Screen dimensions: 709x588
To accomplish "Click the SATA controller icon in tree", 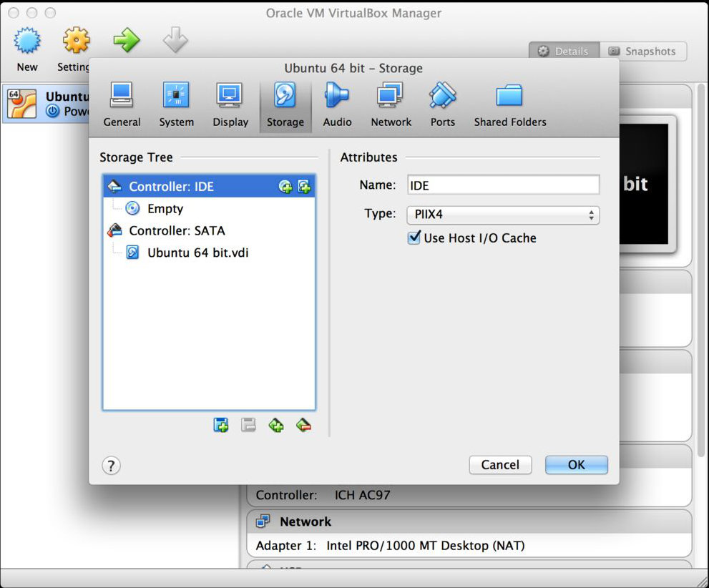I will pyautogui.click(x=114, y=230).
